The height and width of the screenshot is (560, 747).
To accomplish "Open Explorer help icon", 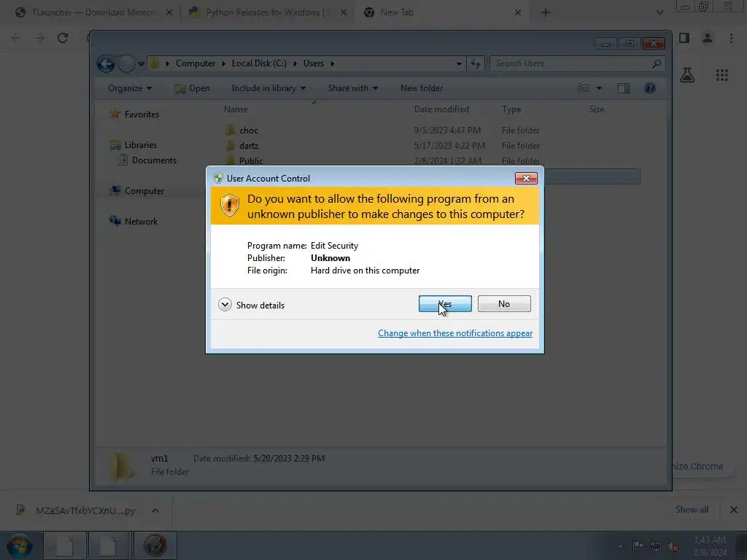I will [x=650, y=88].
